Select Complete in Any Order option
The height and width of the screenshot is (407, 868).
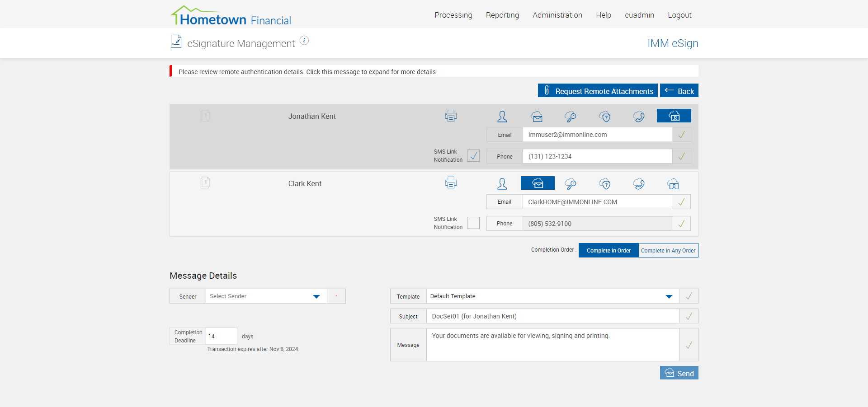click(668, 251)
